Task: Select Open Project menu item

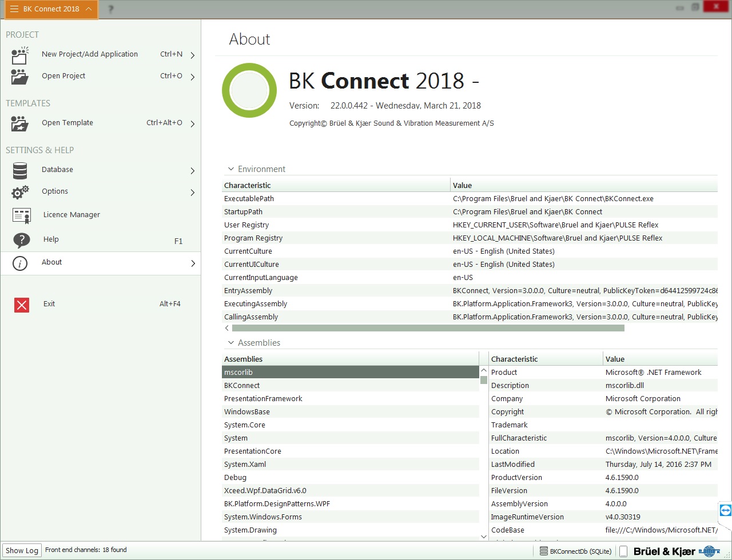Action: (101, 76)
